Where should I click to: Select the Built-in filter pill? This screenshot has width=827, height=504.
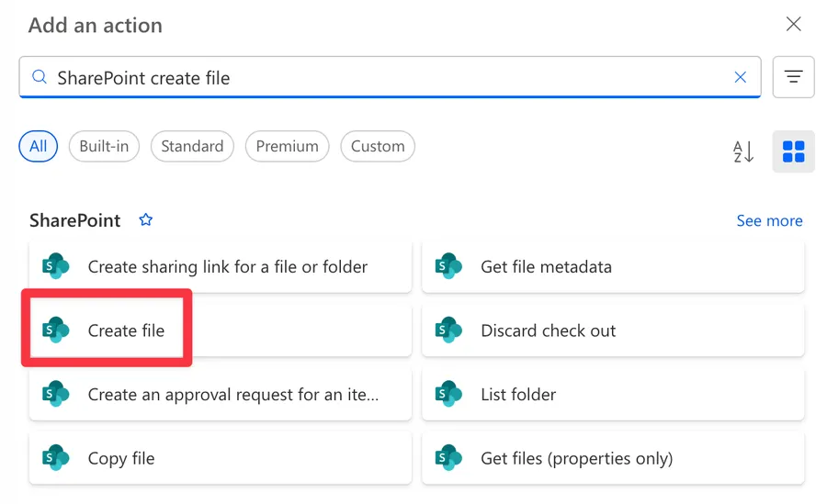pyautogui.click(x=104, y=146)
